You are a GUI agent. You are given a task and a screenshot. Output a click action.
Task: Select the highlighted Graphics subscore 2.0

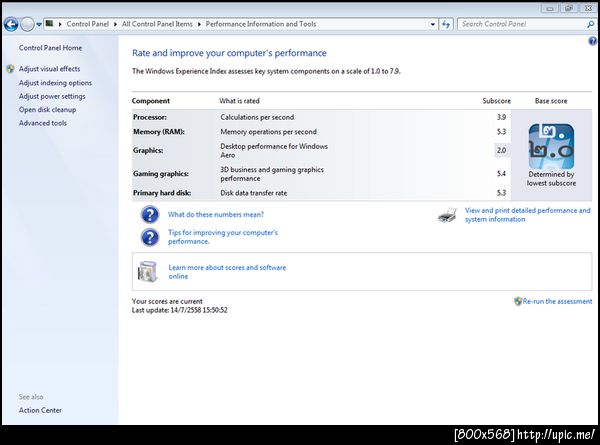click(501, 150)
